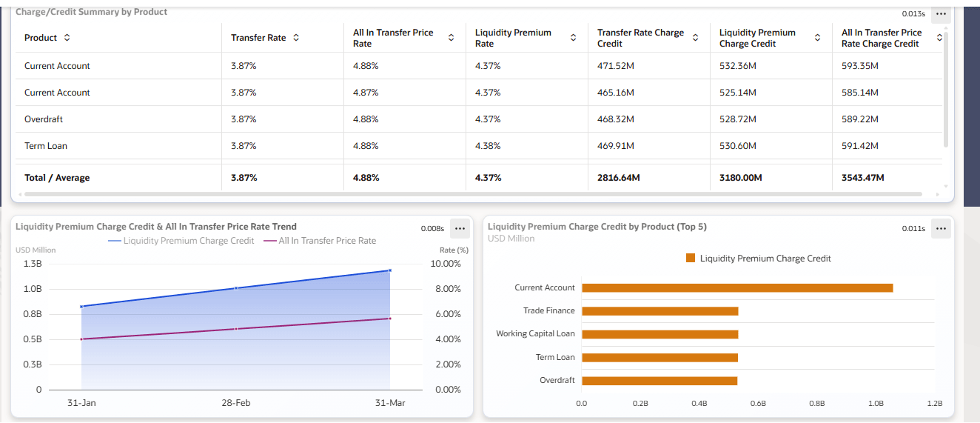This screenshot has width=980, height=423.
Task: Select the Current Account bar
Action: click(737, 287)
